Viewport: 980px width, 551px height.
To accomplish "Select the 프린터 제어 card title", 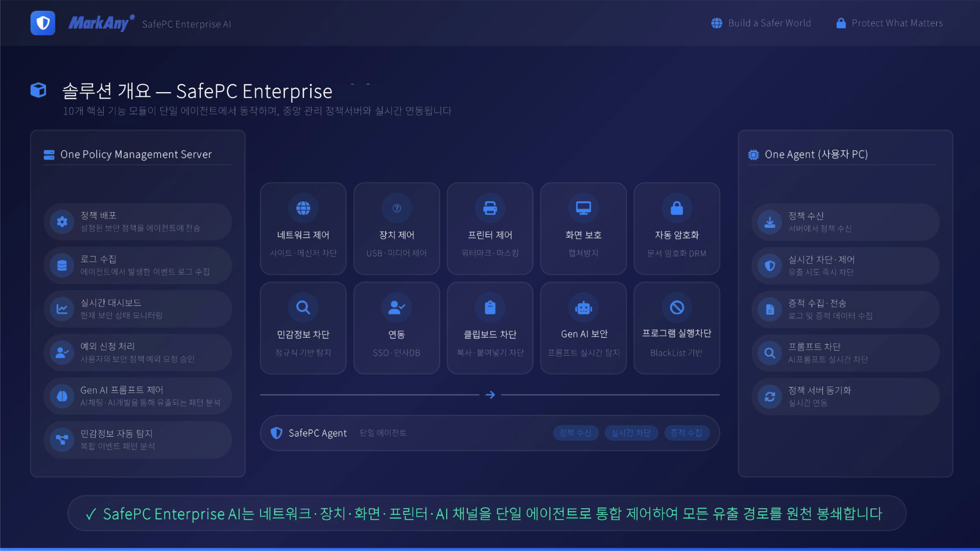I will (490, 235).
